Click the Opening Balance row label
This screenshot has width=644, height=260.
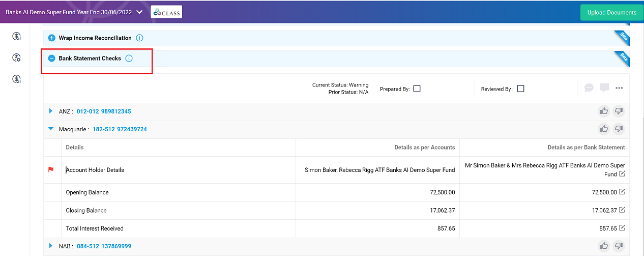pos(87,192)
